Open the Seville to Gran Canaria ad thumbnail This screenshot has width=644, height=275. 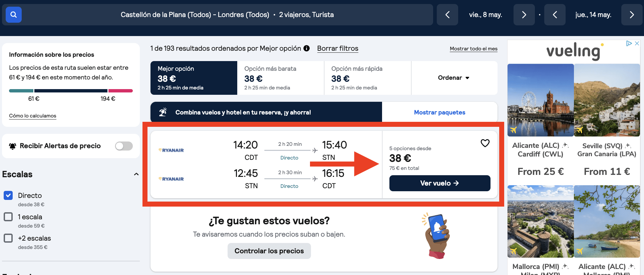point(607,100)
